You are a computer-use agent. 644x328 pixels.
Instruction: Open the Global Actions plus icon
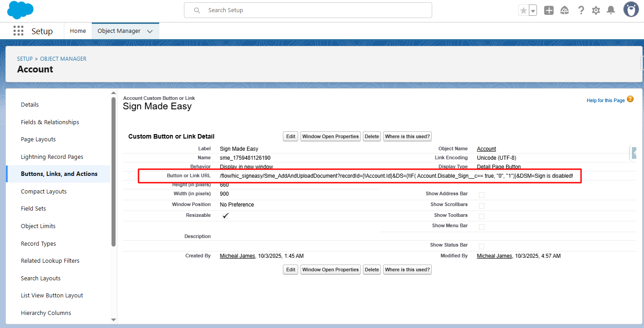click(549, 10)
